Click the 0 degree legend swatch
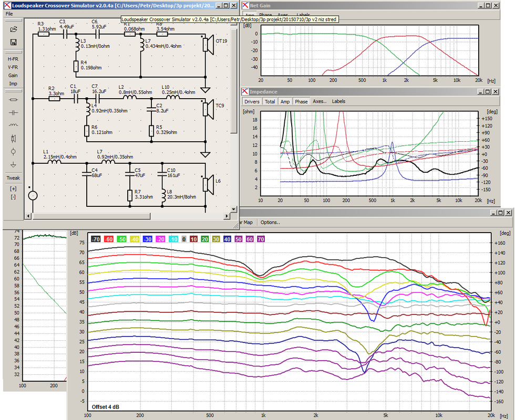The height and width of the screenshot is (420, 515). coord(184,239)
